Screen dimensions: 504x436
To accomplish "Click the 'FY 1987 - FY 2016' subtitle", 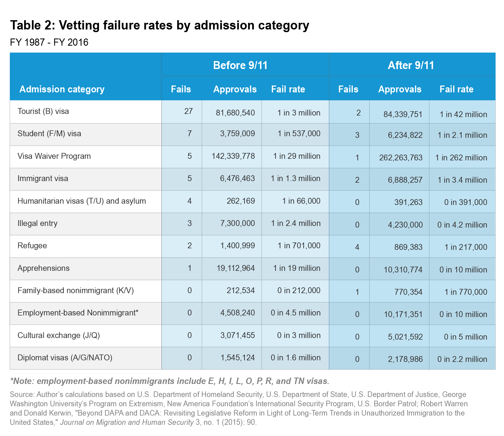I will 49,42.
